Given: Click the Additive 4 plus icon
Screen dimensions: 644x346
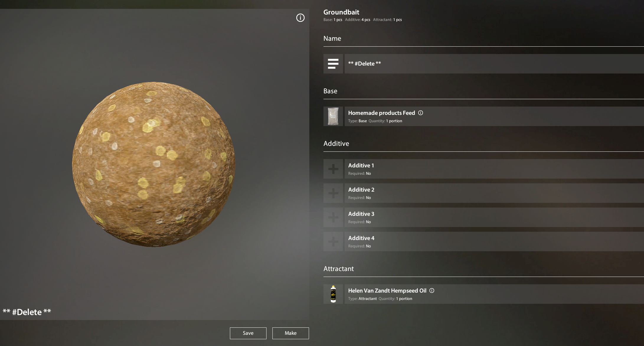Looking at the screenshot, I should point(333,241).
